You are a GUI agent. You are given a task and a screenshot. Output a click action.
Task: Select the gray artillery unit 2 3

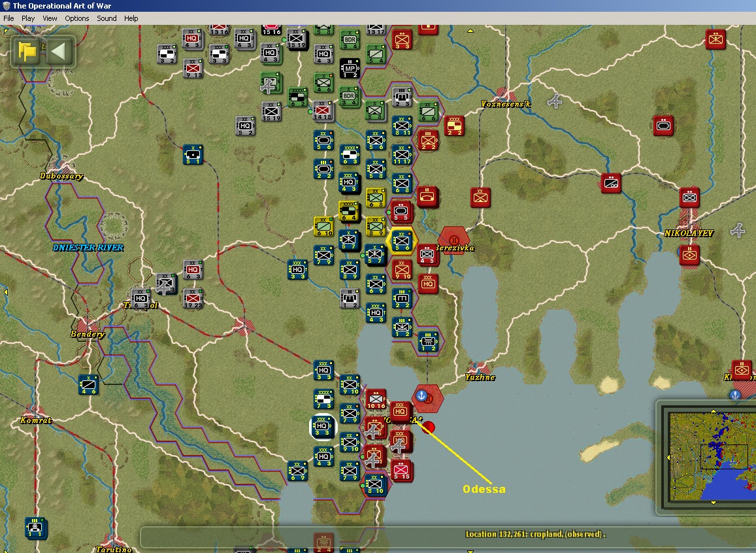402,97
